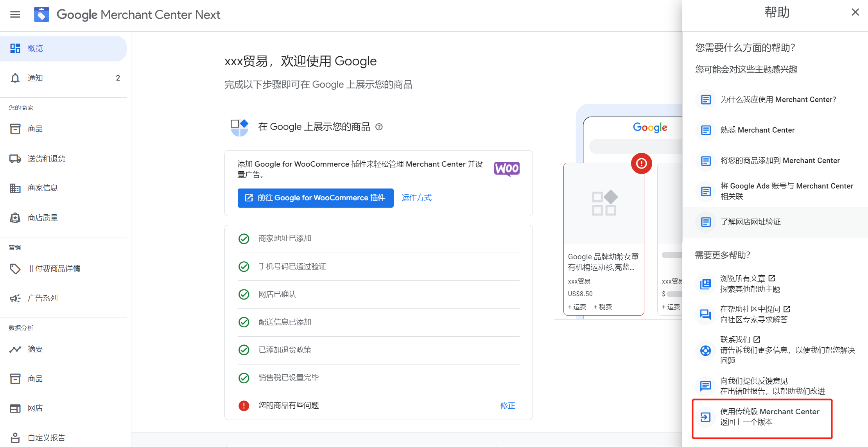868x447 pixels.
Task: Click the 手机号码已通过验证 row text
Action: (x=292, y=266)
